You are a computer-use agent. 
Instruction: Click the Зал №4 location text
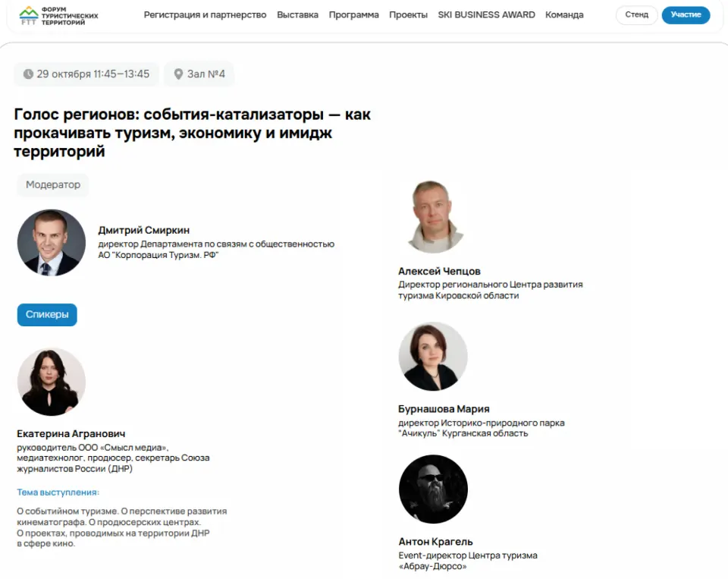(206, 74)
